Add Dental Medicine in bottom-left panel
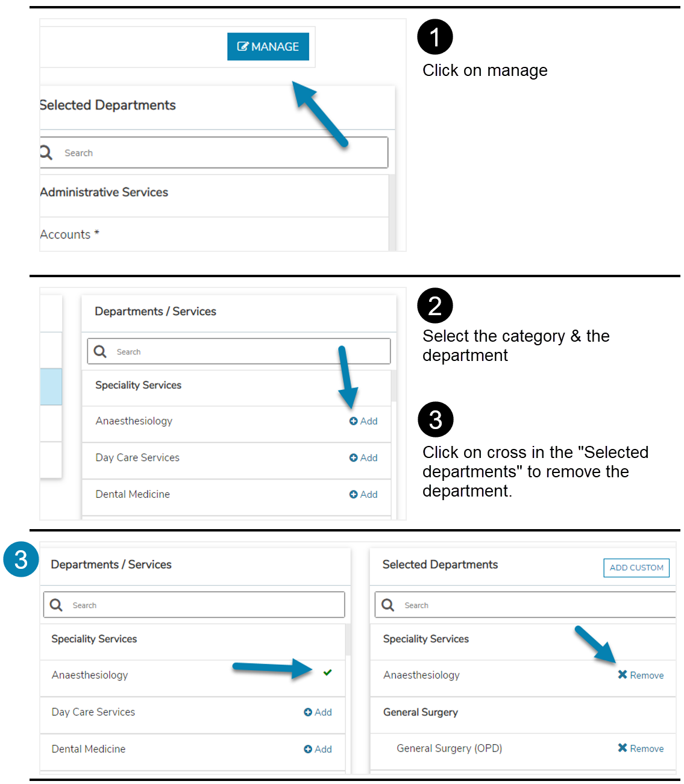684x784 pixels. point(318,749)
